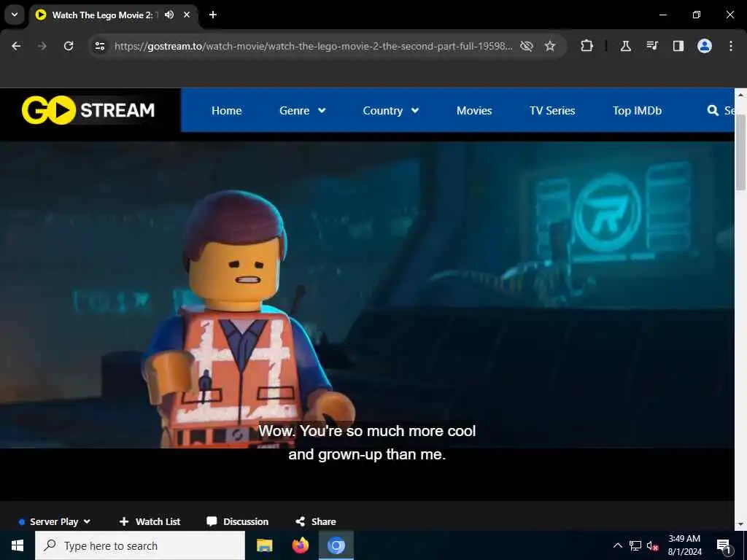Click the site search magnifier icon
747x560 pixels.
[x=713, y=111]
